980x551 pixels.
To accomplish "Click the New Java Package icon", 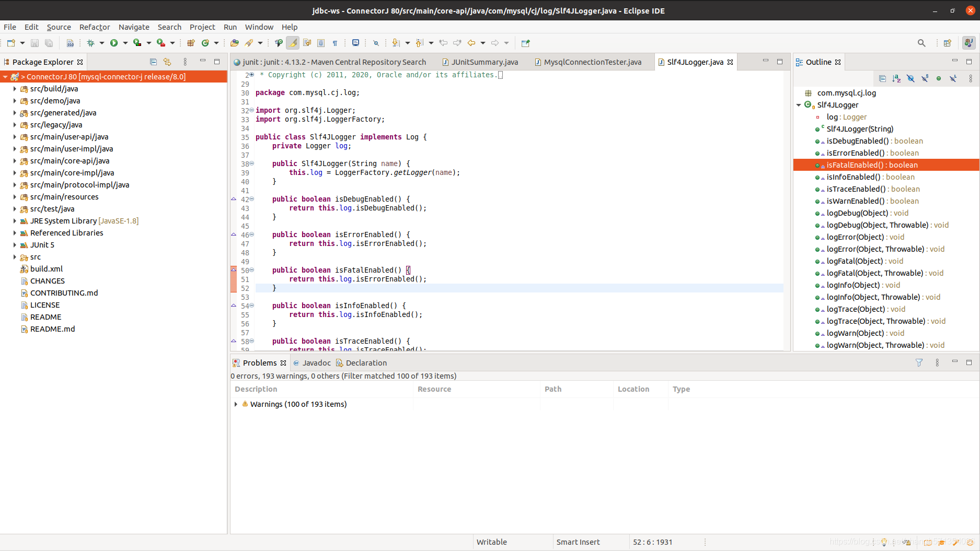I will point(191,43).
